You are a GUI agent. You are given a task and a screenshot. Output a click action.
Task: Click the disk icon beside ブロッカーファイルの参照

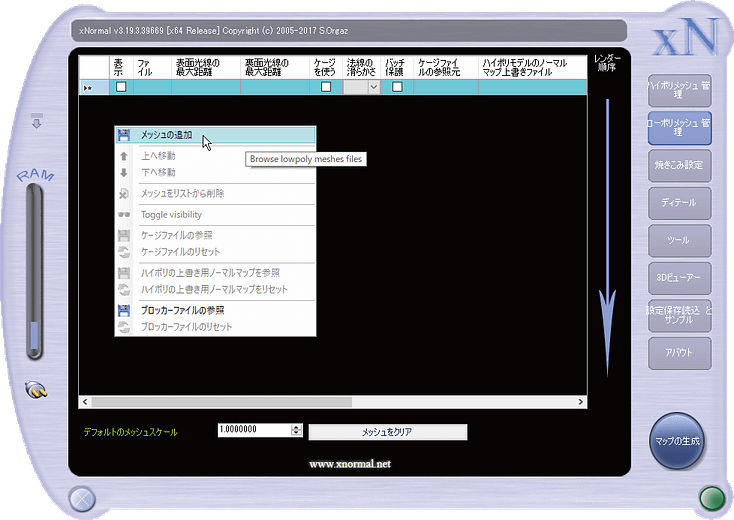[124, 310]
